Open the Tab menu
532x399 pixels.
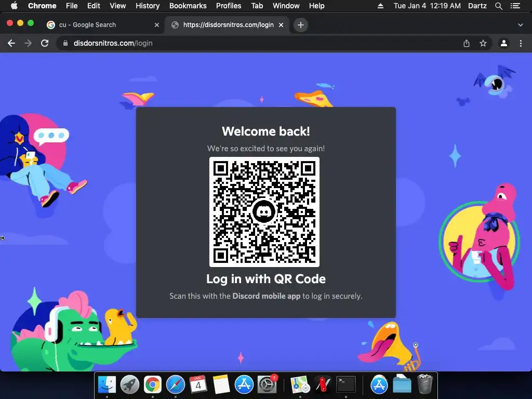[257, 6]
